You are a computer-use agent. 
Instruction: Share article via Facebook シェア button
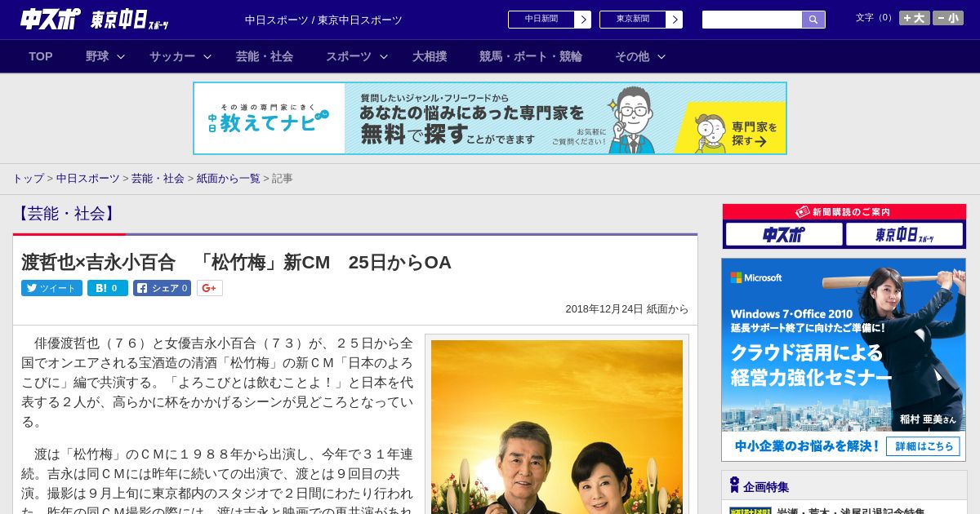(x=162, y=288)
